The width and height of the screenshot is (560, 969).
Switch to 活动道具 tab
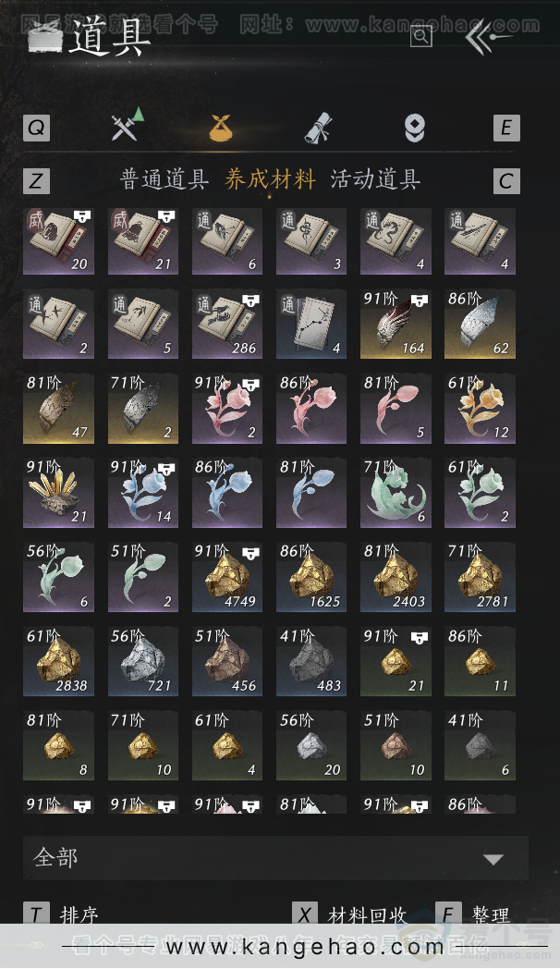pos(375,179)
